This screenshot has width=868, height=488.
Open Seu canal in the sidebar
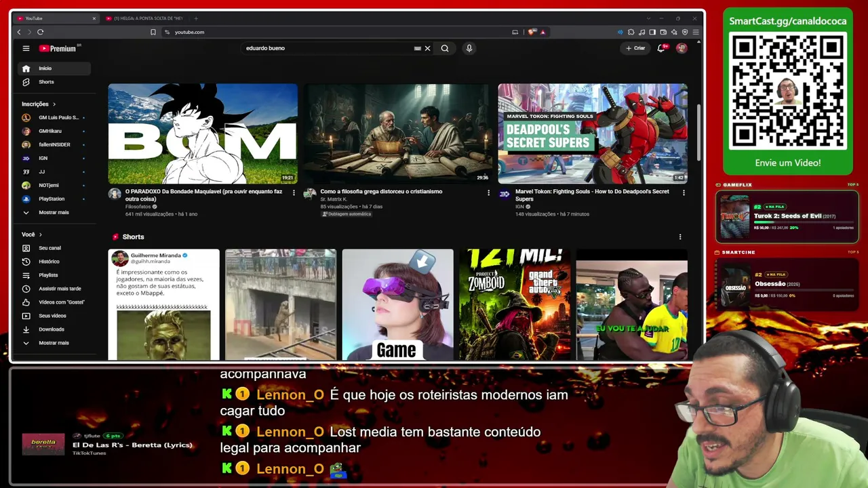(x=54, y=248)
